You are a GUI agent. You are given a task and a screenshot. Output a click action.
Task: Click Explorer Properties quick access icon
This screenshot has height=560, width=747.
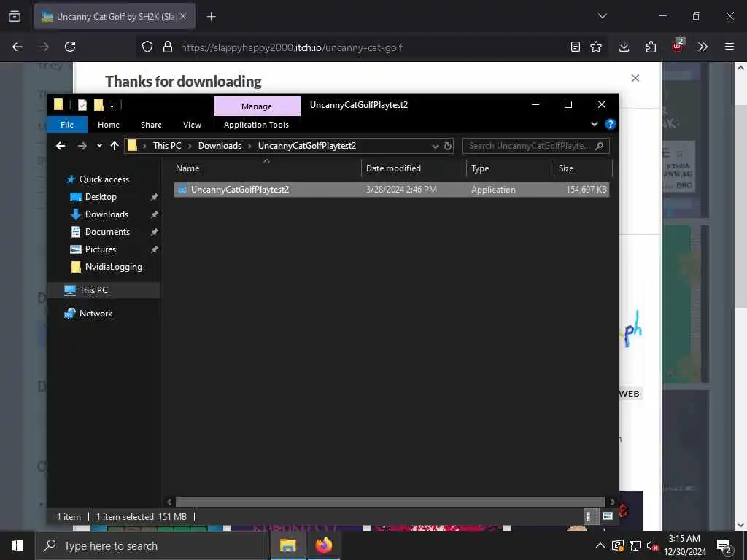[x=82, y=105]
